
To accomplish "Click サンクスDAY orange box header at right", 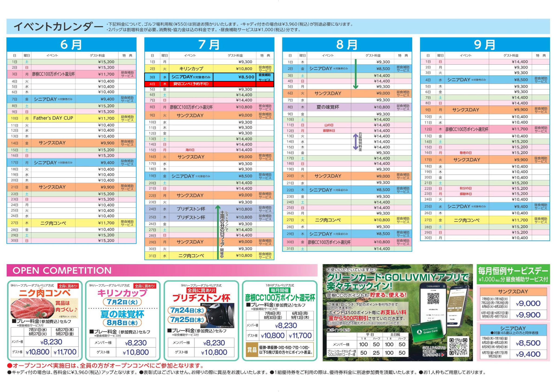I will [x=513, y=292].
